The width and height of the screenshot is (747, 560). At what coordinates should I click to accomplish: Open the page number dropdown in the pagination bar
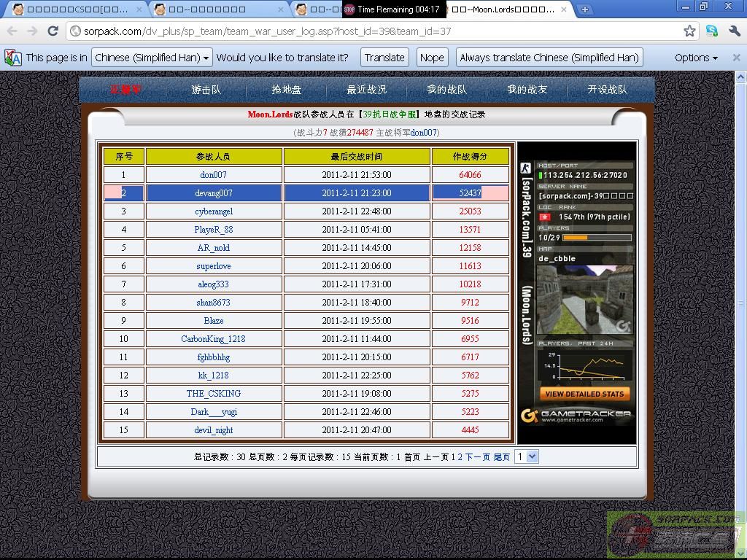click(526, 456)
